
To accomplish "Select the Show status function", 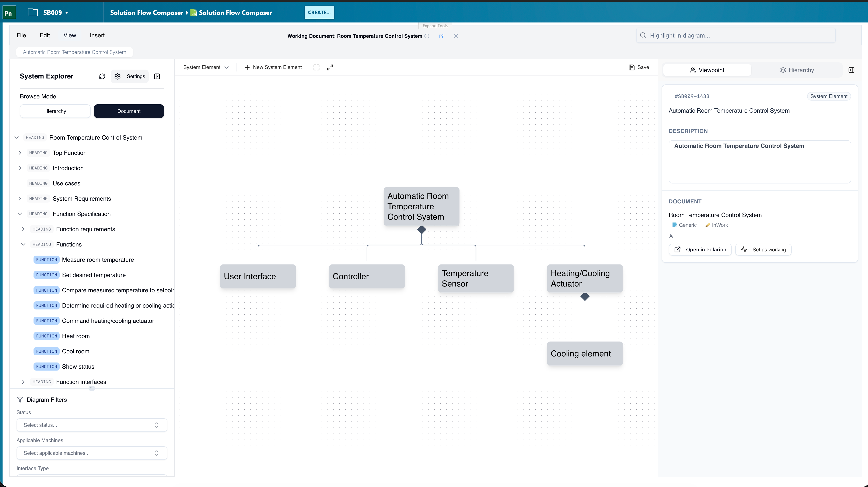I will tap(78, 367).
